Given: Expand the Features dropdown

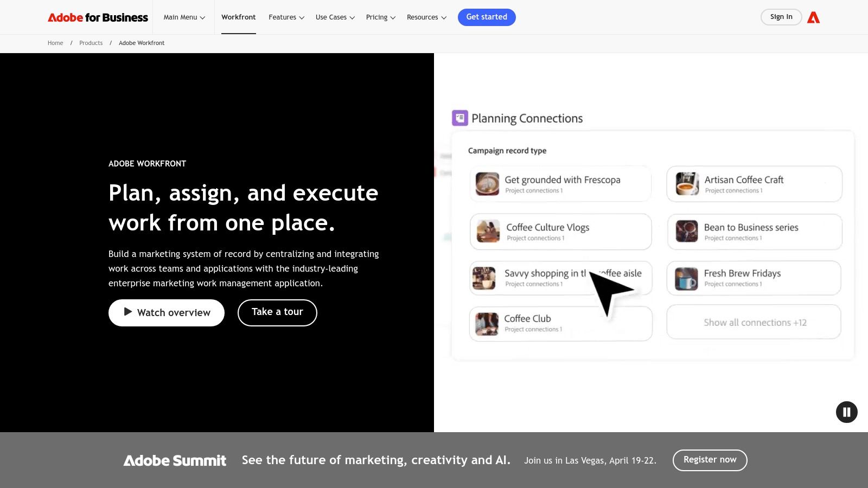Looking at the screenshot, I should pyautogui.click(x=286, y=17).
